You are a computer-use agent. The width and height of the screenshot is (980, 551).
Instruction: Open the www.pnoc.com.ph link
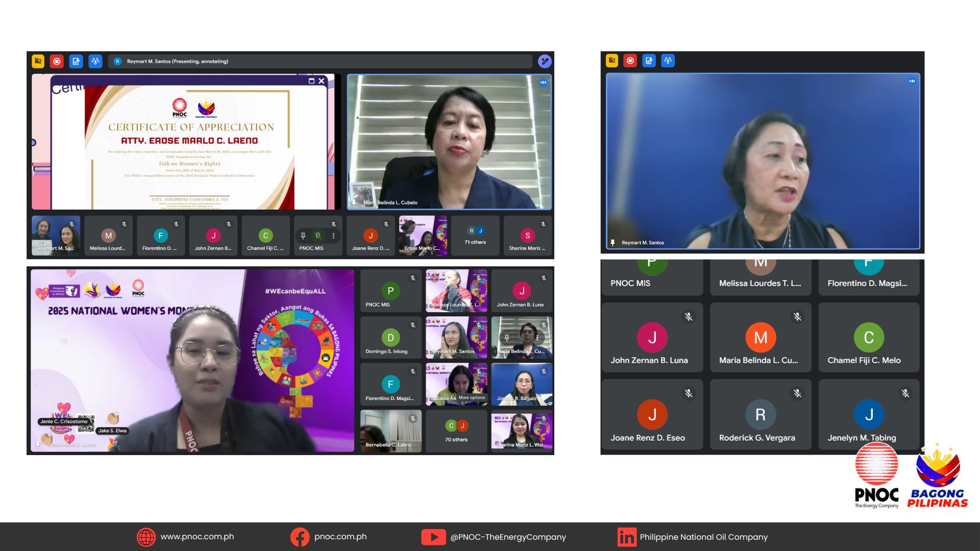197,537
